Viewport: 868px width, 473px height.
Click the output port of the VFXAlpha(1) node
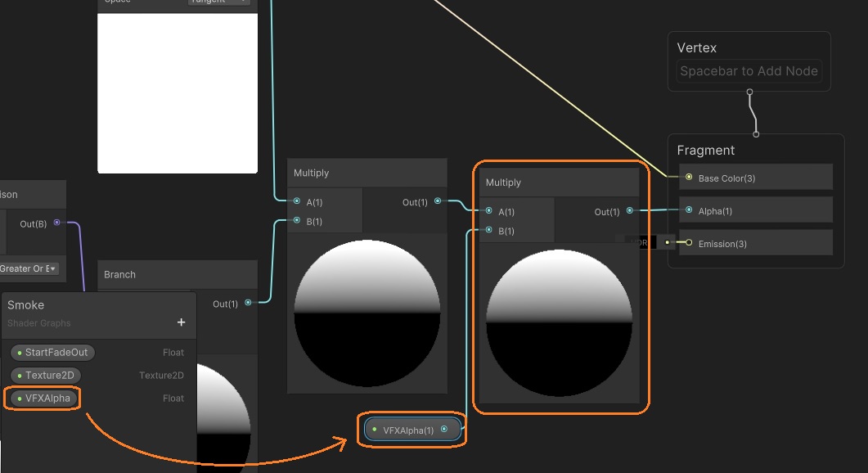[444, 429]
